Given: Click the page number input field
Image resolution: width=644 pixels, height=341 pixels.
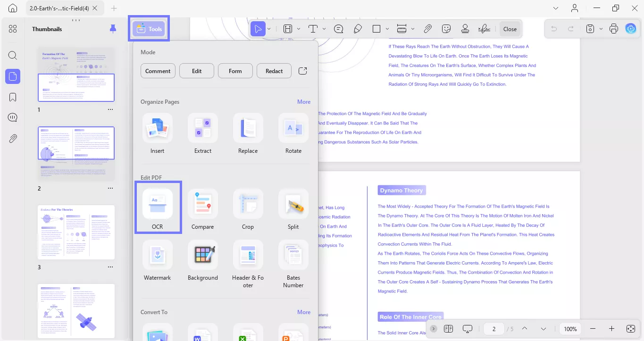Looking at the screenshot, I should point(494,329).
